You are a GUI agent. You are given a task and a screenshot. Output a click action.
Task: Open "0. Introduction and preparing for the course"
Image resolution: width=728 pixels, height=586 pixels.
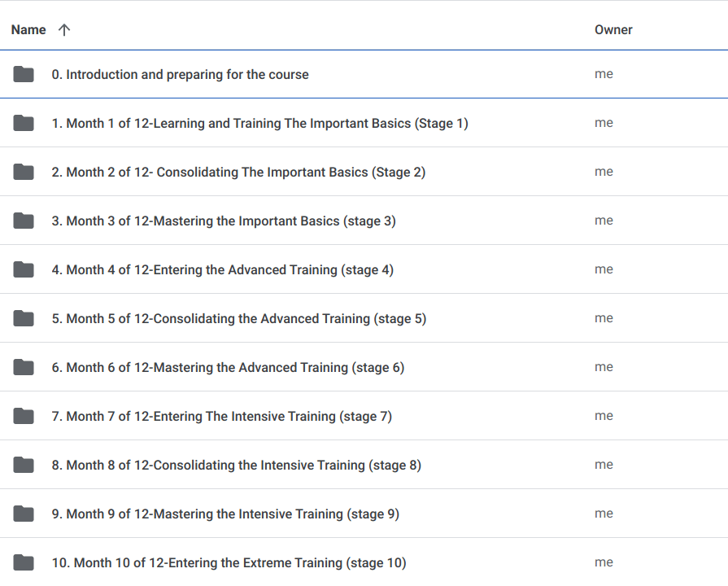[x=180, y=75]
